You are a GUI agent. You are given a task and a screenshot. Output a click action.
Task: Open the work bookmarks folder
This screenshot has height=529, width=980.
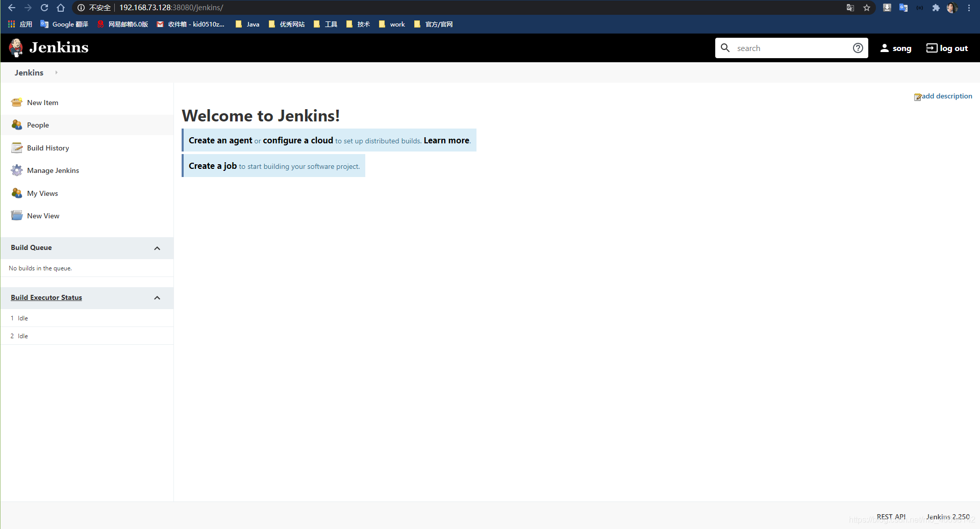[392, 24]
